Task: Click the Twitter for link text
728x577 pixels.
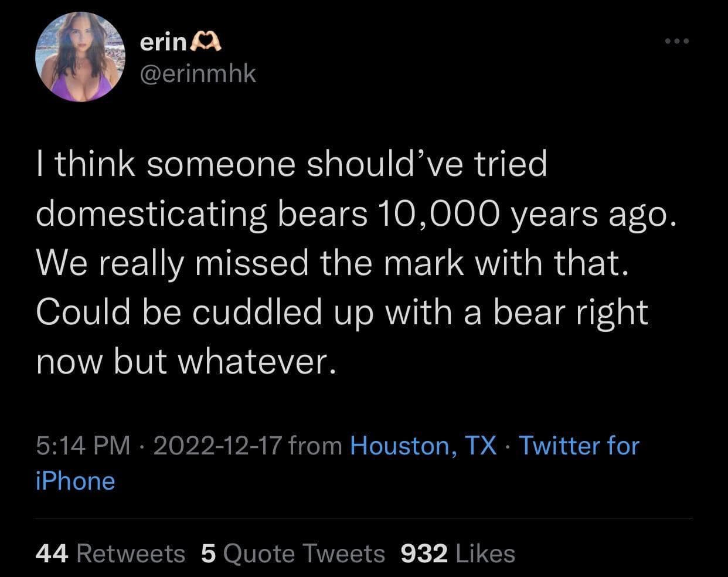Action: (579, 446)
